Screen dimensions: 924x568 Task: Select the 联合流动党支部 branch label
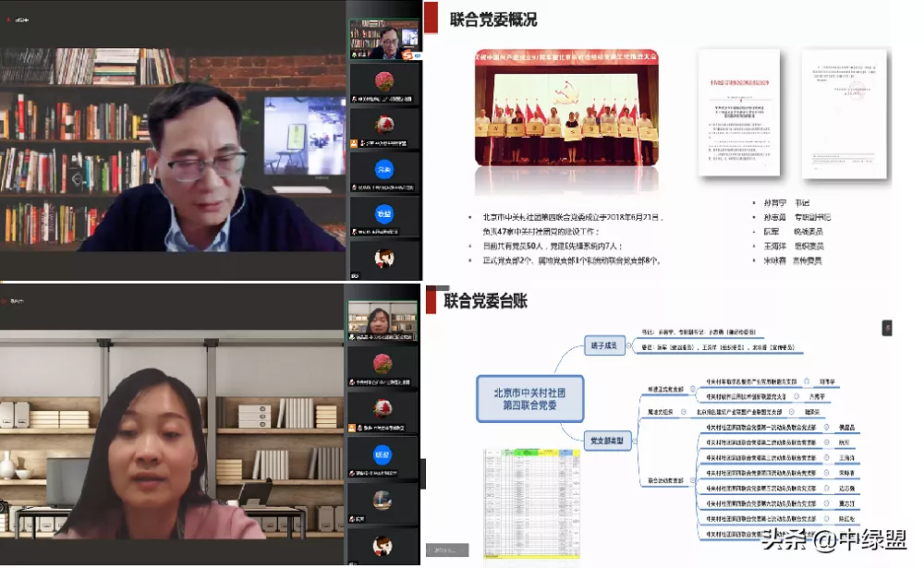pyautogui.click(x=666, y=481)
